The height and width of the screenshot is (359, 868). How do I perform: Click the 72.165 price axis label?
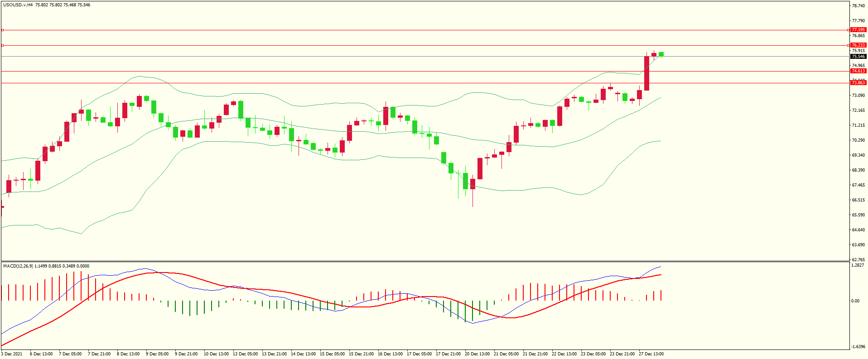858,110
